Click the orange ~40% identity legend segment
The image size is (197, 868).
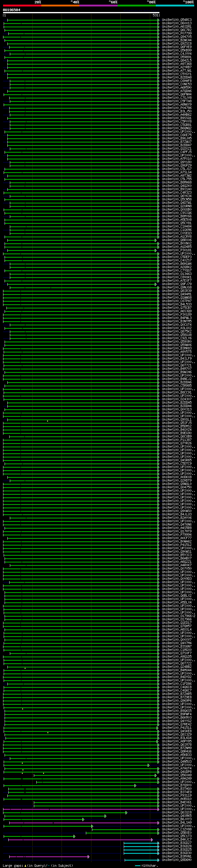click(x=60, y=6)
